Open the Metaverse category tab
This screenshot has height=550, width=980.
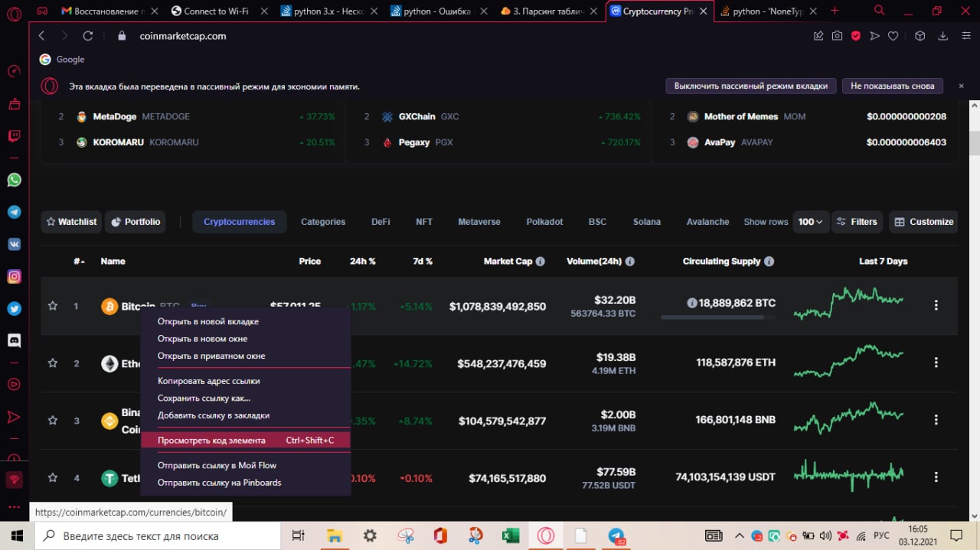coord(479,222)
